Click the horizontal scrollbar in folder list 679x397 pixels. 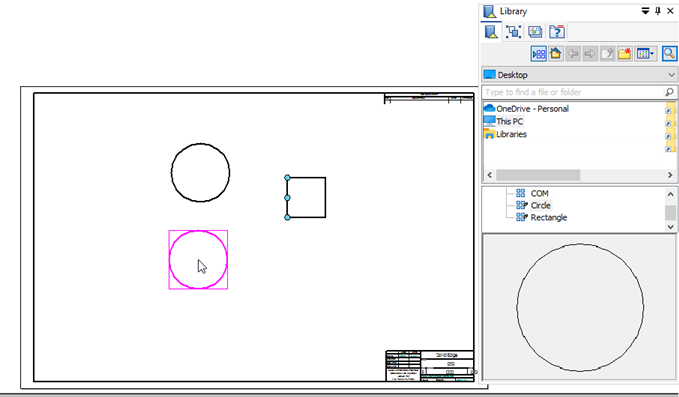[538, 175]
